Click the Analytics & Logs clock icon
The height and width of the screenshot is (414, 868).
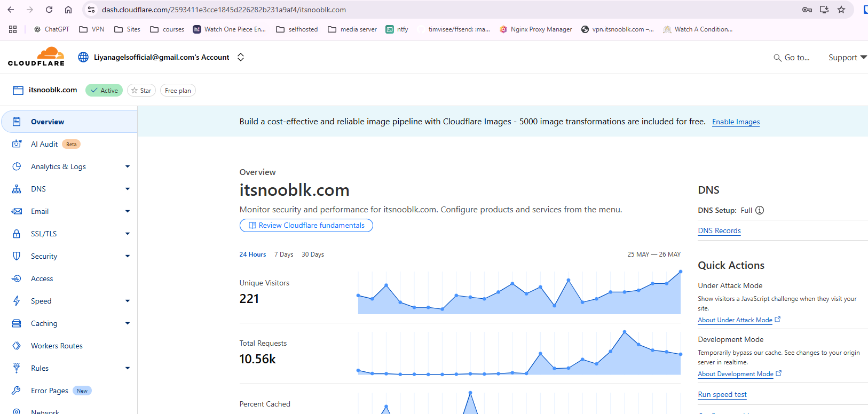point(17,166)
